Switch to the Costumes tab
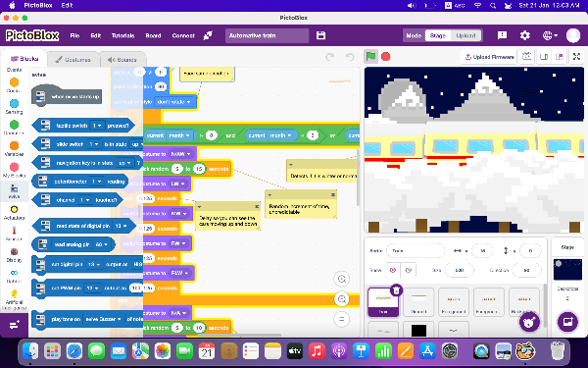588x368 pixels. (x=73, y=60)
